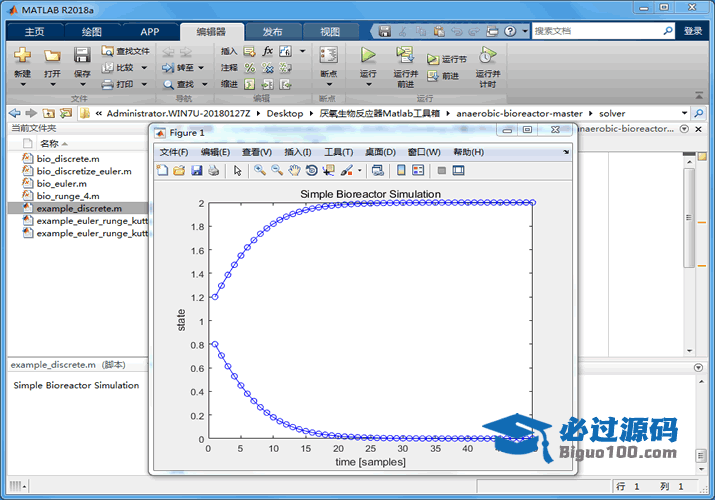Click Save Figure disk icon
Screen dimensions: 715x500
[x=197, y=170]
